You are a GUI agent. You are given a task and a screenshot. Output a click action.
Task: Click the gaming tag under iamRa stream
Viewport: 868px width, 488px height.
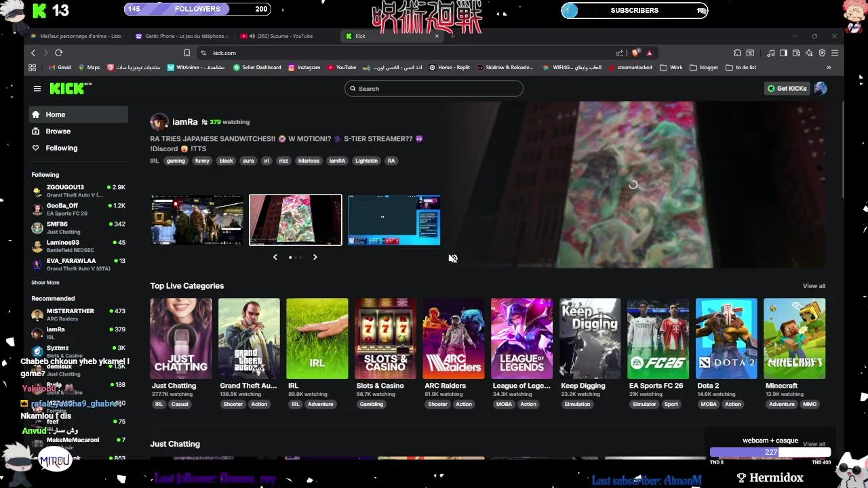(x=176, y=161)
